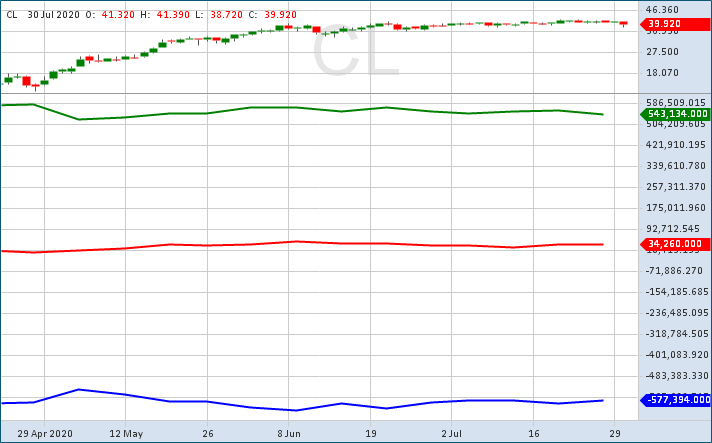Click the red 34,260.000 value marker

(675, 244)
